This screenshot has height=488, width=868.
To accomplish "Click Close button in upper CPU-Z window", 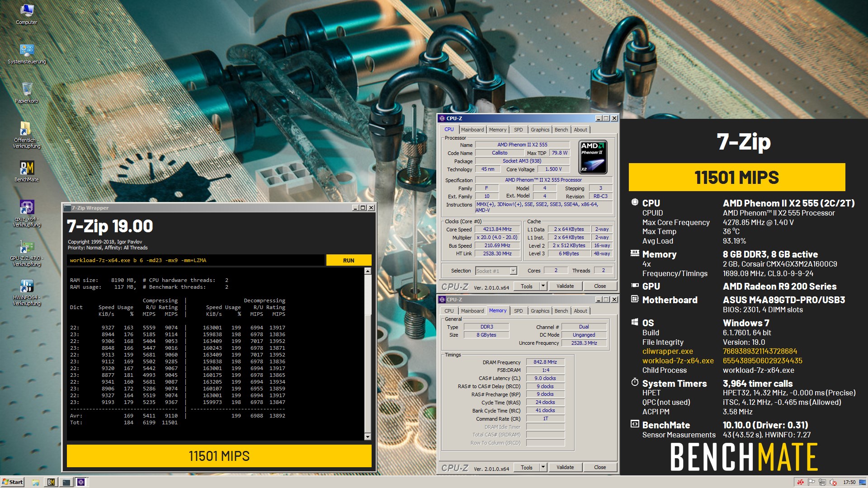I will [x=600, y=286].
